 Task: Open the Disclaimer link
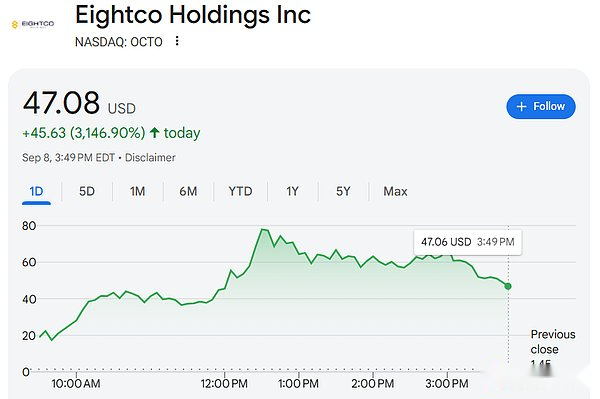coord(150,158)
